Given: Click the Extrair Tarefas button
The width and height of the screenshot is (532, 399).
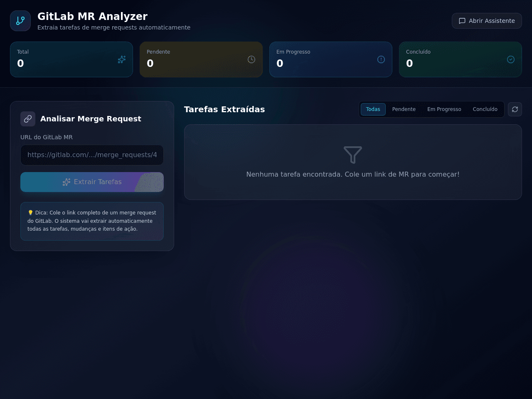Looking at the screenshot, I should [x=92, y=182].
